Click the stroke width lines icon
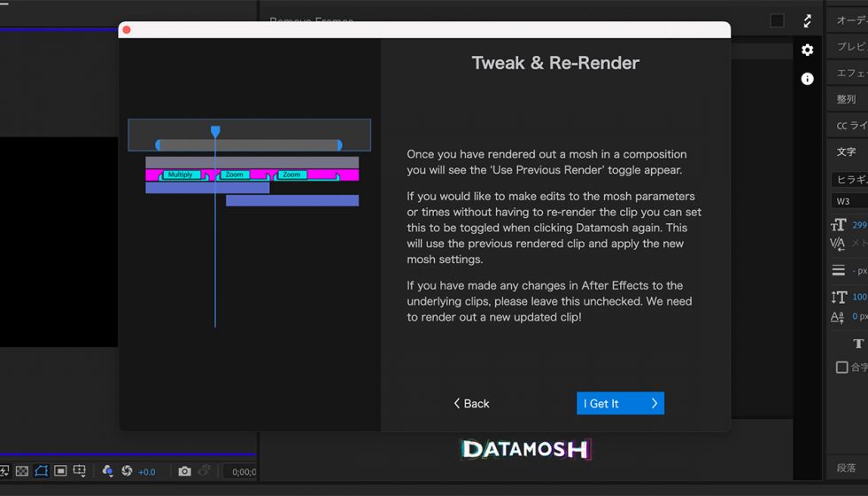This screenshot has width=868, height=496. click(838, 270)
